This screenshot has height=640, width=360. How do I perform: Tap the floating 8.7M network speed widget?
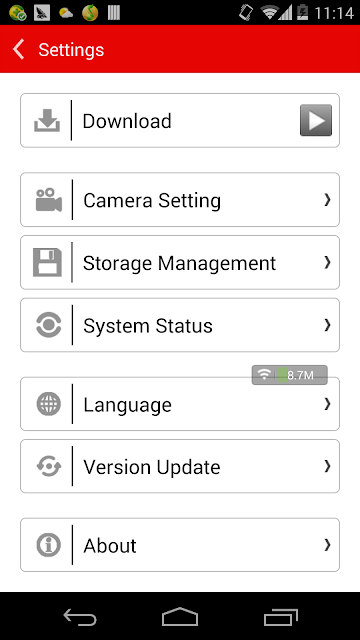click(289, 375)
